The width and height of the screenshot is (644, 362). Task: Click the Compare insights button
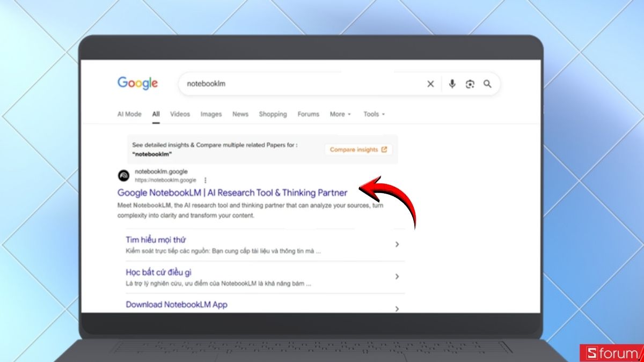point(358,150)
